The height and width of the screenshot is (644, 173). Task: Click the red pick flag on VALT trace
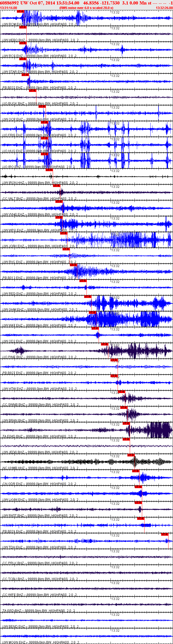[x=57, y=186]
